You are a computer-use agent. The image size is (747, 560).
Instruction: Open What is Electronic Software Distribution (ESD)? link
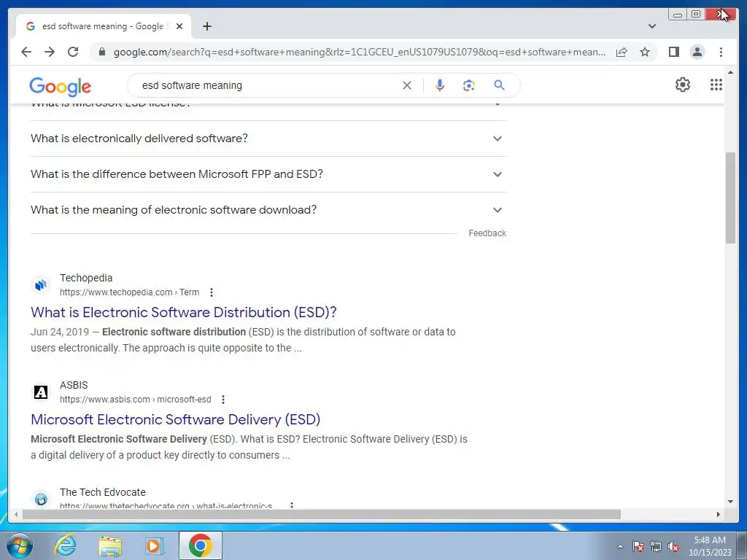pyautogui.click(x=183, y=312)
